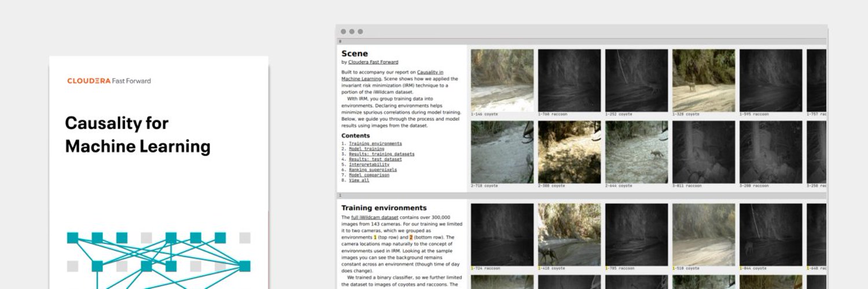868x289 pixels.
Task: Open thumbnail labeled 1-328 coyote
Action: (704, 80)
